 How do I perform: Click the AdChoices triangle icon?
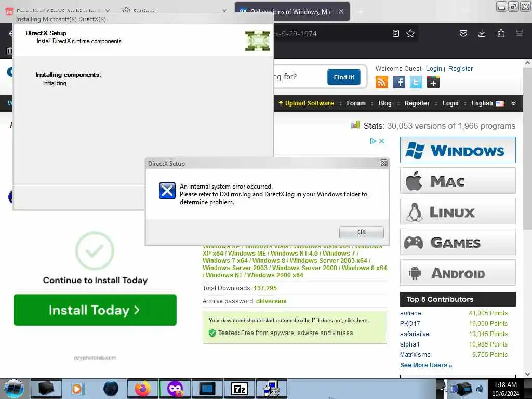[373, 141]
